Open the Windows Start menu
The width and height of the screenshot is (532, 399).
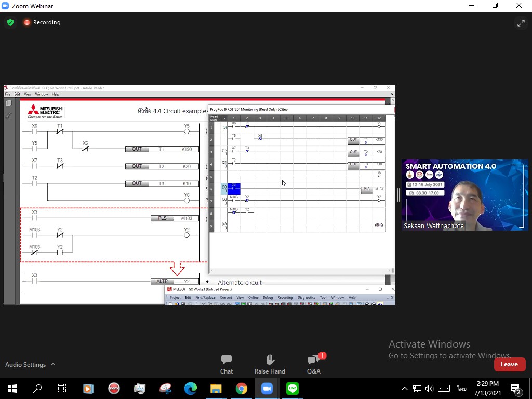tap(12, 389)
